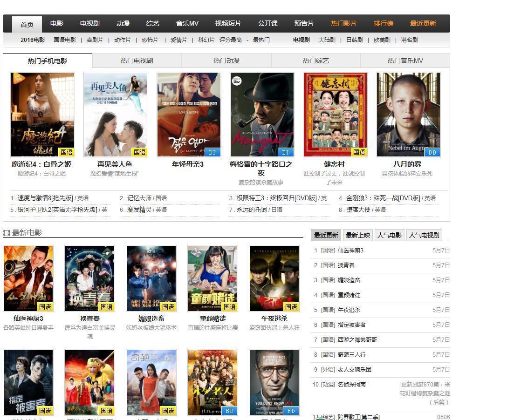Show the 热门音乐MV tab

pyautogui.click(x=405, y=61)
